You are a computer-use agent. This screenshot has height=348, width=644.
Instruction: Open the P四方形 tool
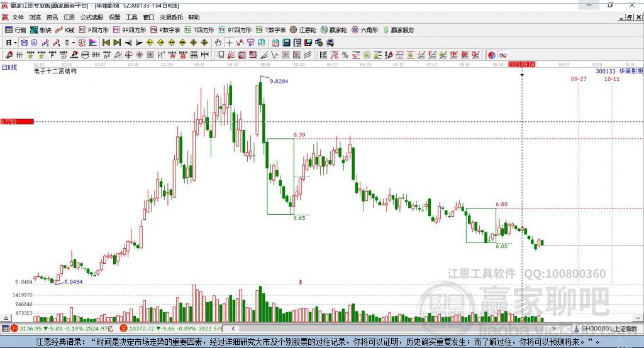pyautogui.click(x=94, y=30)
